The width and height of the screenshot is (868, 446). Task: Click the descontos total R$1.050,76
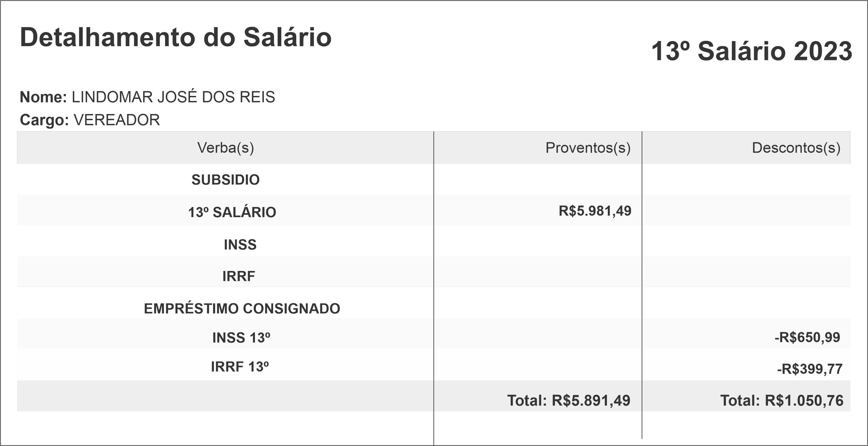pos(781,400)
